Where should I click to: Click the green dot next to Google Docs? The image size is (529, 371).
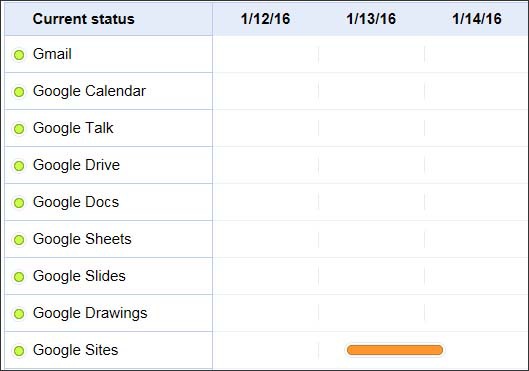(19, 203)
